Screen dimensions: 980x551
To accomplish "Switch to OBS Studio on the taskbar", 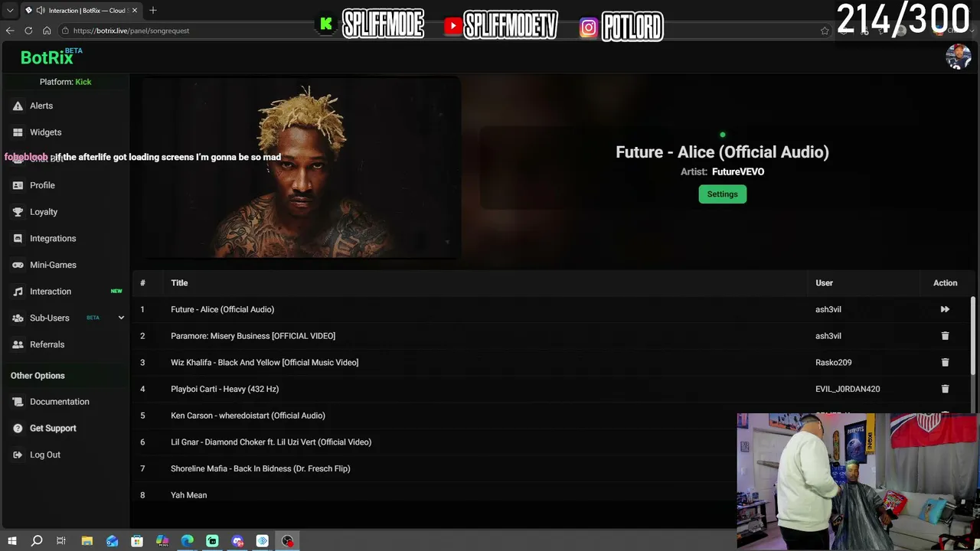I will coord(287,541).
